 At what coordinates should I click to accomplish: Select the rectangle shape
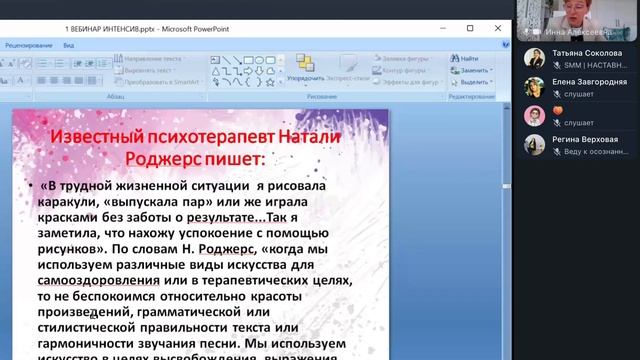pos(248,60)
